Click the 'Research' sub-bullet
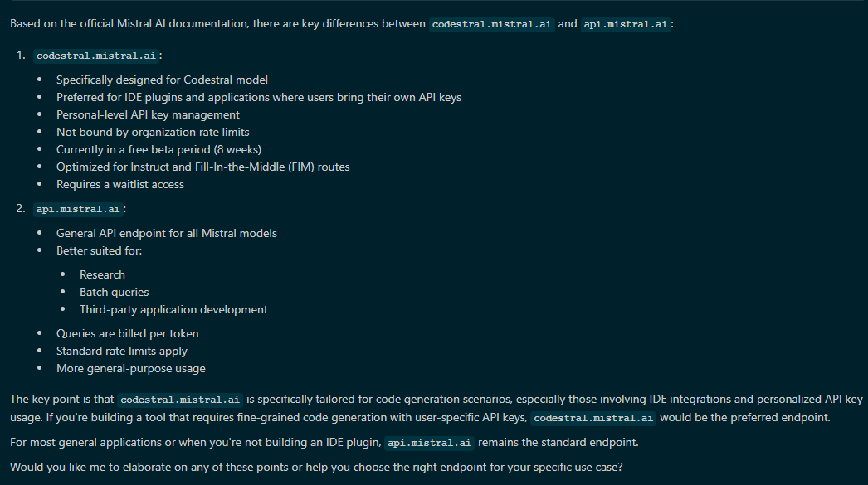The height and width of the screenshot is (485, 868). tap(102, 275)
